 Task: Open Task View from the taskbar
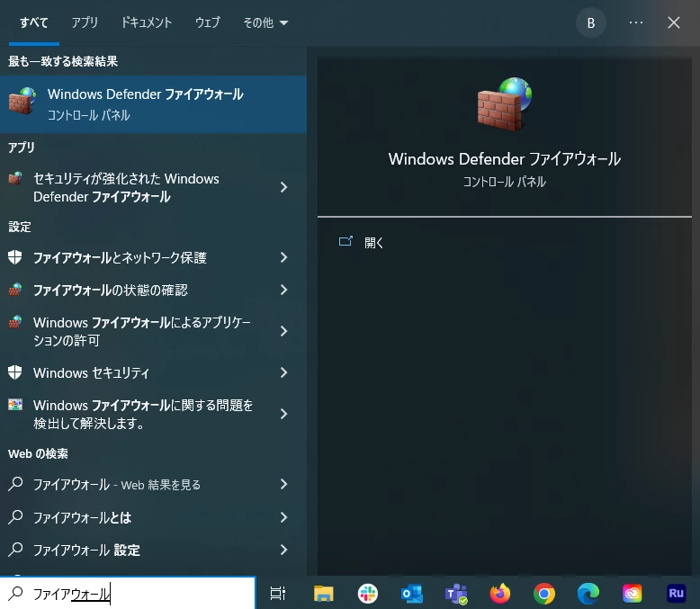tap(278, 594)
